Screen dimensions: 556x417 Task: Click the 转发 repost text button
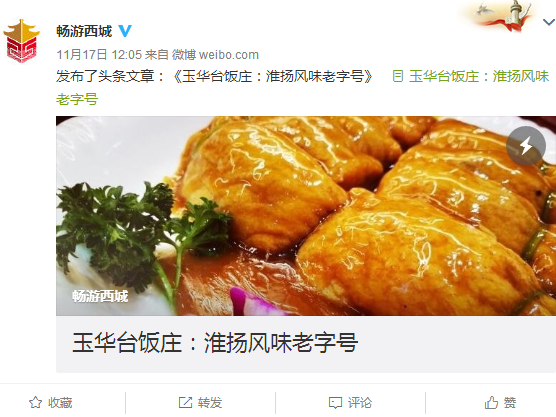pyautogui.click(x=210, y=403)
